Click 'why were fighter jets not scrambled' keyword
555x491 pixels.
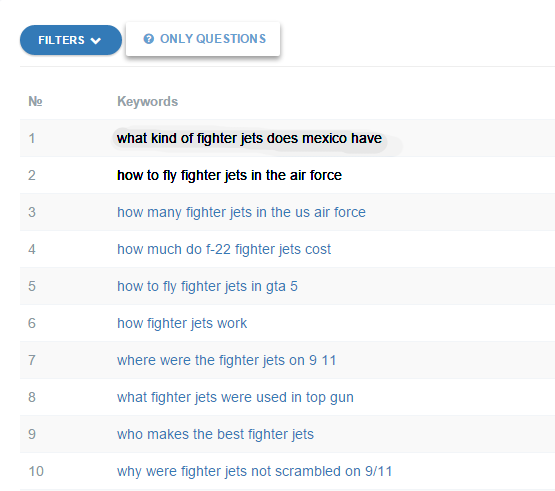(254, 472)
